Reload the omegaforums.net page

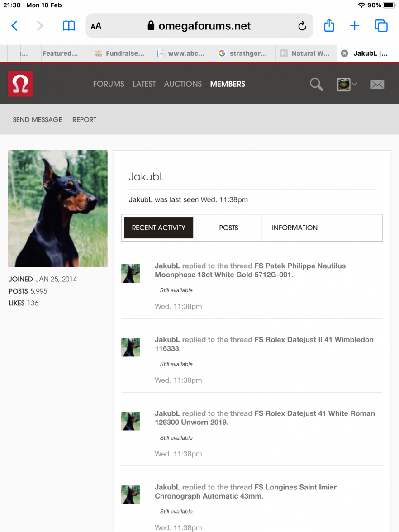302,26
